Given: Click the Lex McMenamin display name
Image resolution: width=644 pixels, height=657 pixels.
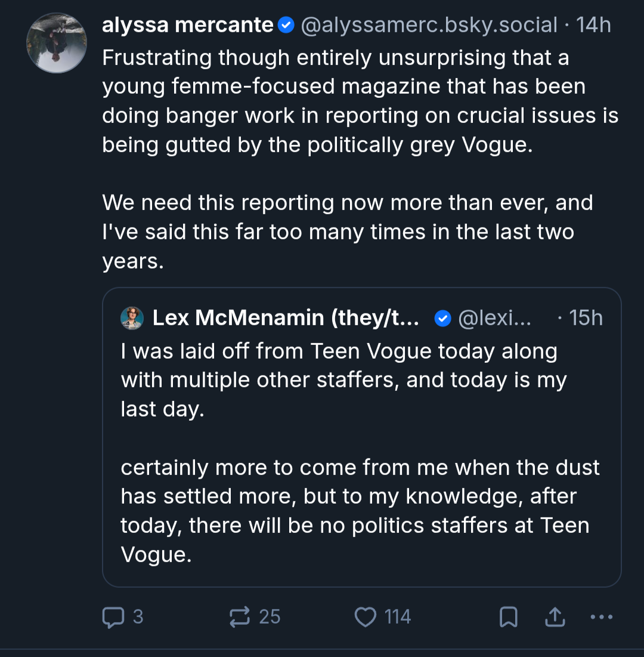Looking at the screenshot, I should (x=286, y=318).
